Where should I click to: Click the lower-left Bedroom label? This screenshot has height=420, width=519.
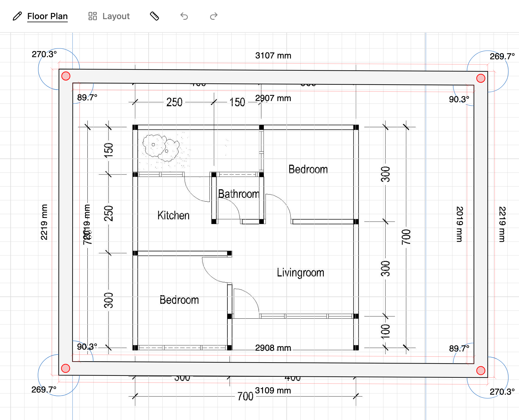click(179, 300)
